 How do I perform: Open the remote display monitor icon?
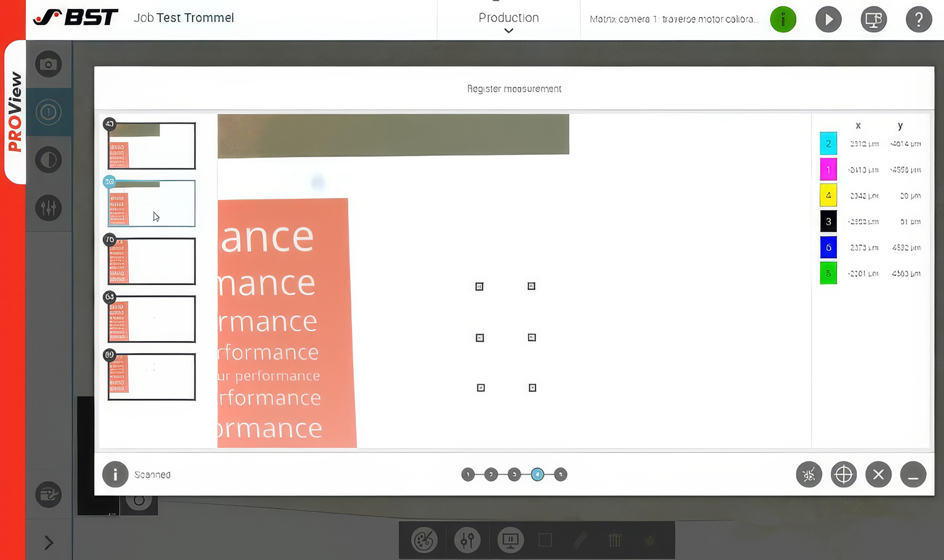pos(874,20)
